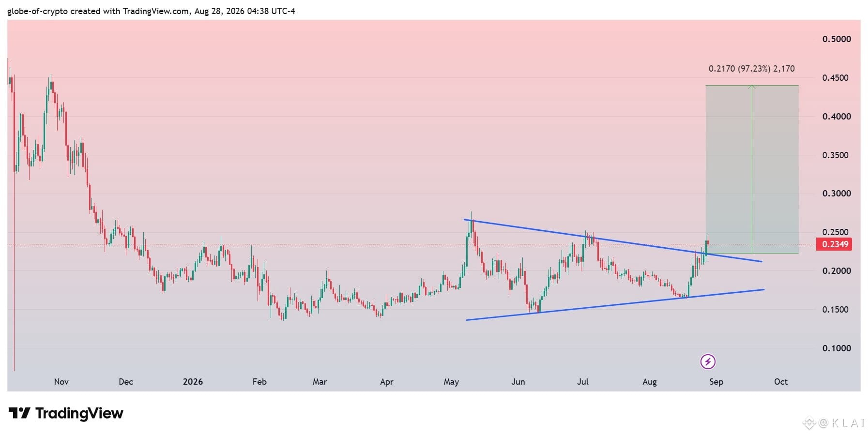Click the 0.1000 price axis label

[837, 348]
